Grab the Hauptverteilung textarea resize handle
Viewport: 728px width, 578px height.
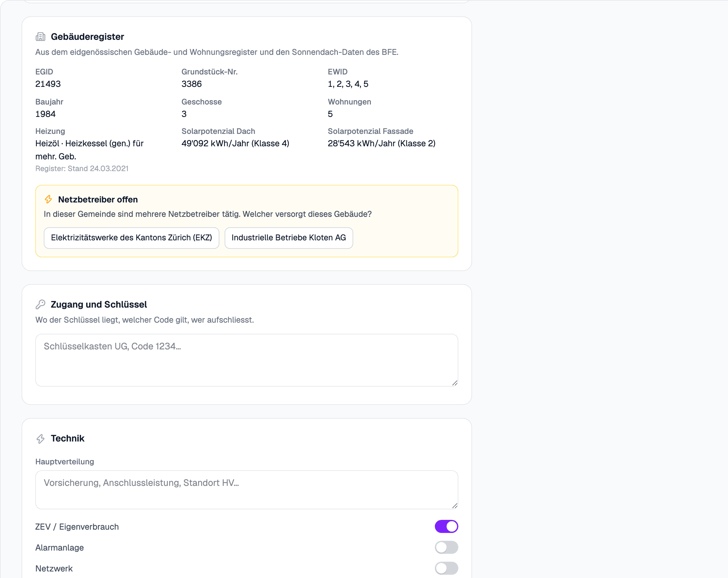tap(455, 506)
